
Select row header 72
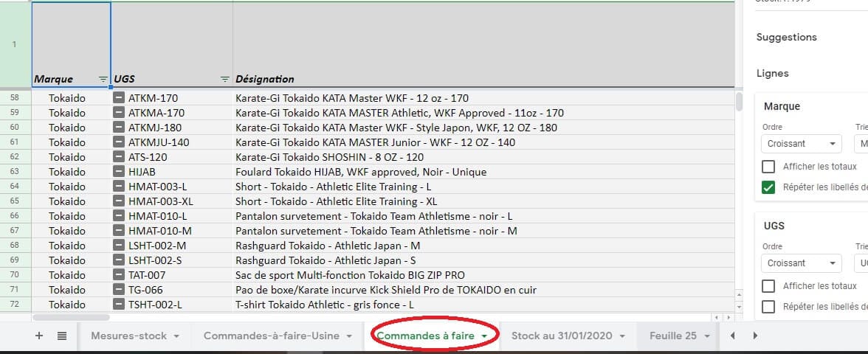[x=15, y=304]
